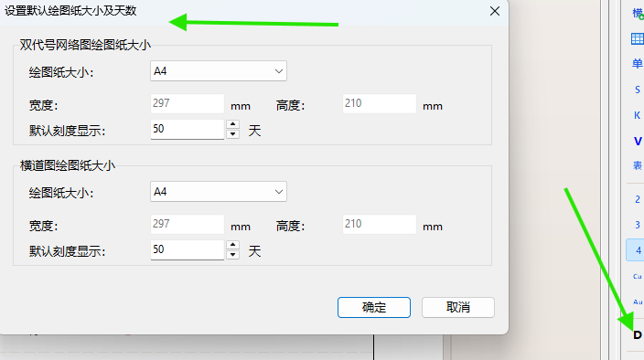Decrease 横道图 default scale days
The image size is (644, 360).
(x=233, y=255)
